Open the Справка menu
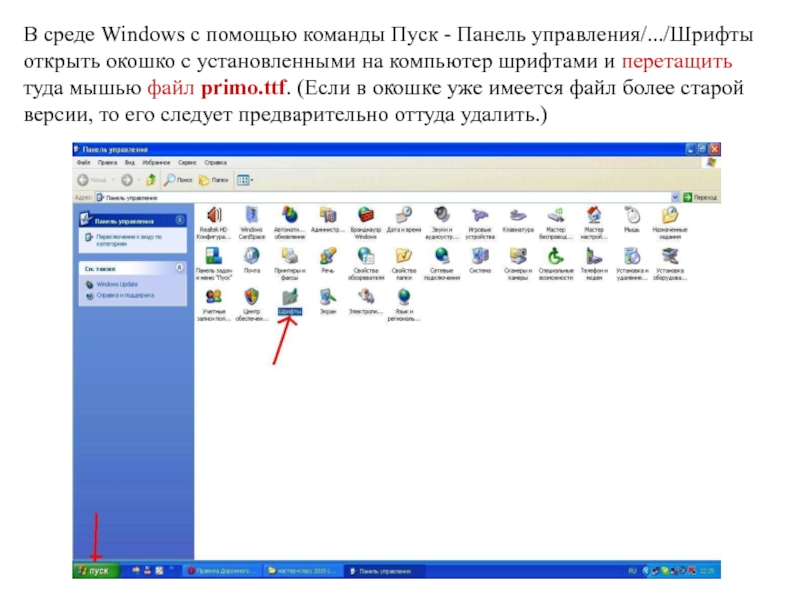The height and width of the screenshot is (600, 800). pos(215,163)
